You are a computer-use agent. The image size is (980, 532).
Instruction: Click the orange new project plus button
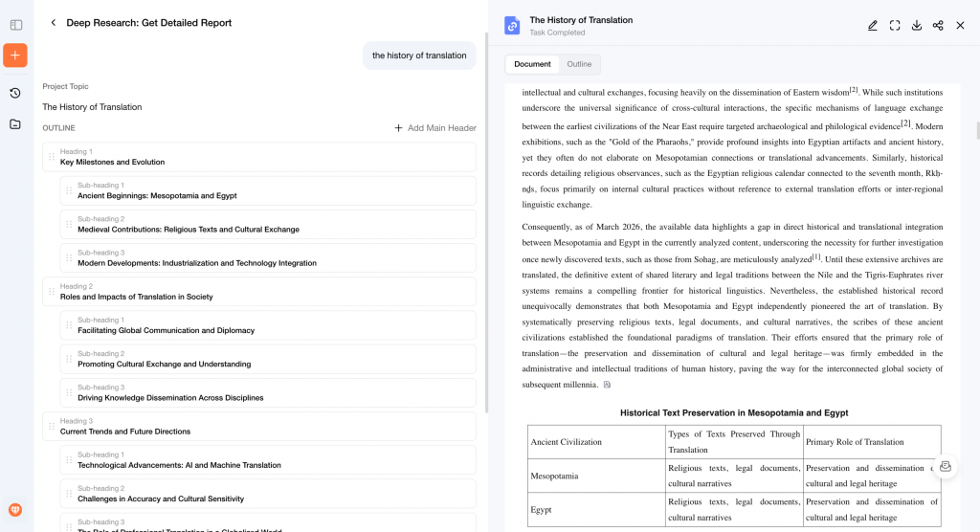15,55
